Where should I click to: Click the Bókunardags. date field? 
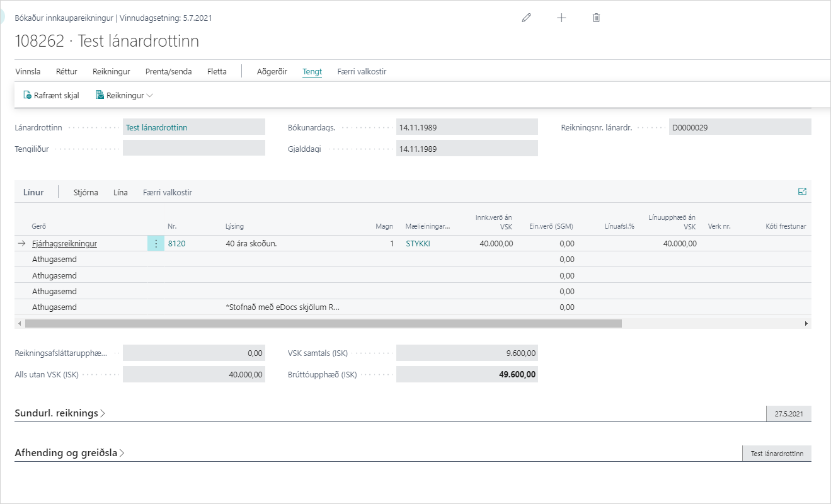pos(467,127)
